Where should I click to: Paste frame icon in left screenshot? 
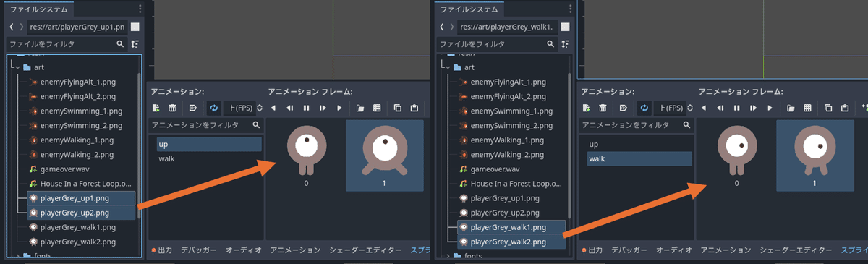click(414, 108)
